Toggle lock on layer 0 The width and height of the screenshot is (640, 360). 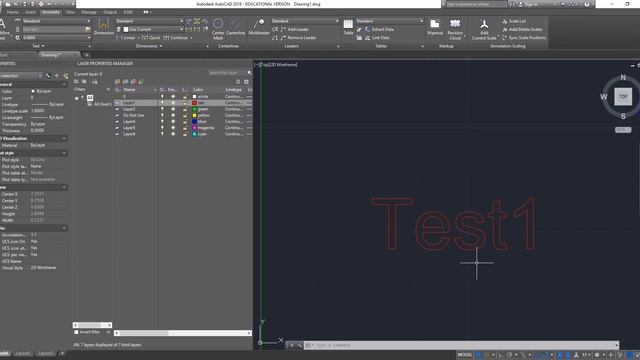[x=184, y=97]
